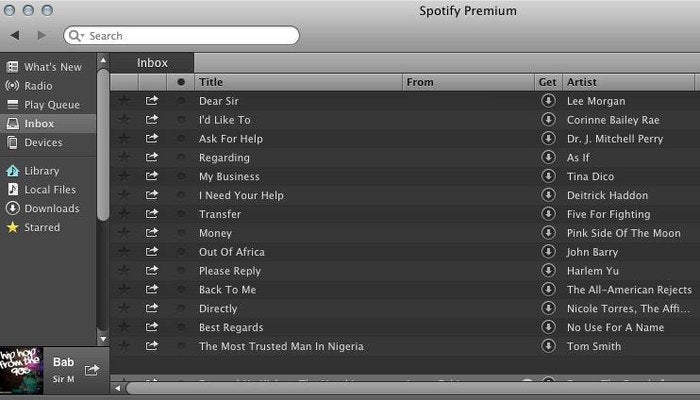Click the sidebar scroll down arrow

(x=103, y=339)
